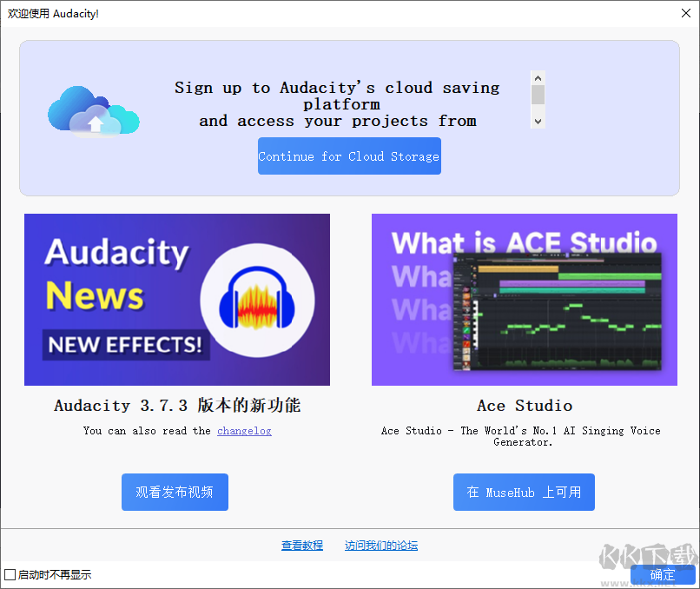Click the 在 MuseHub 上可用 button
700x589 pixels.
point(524,492)
